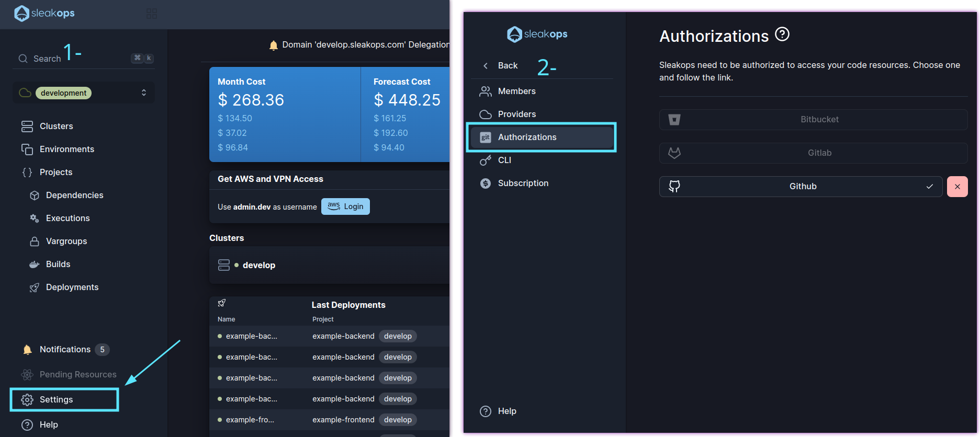Choose the Bitbucket authorization option
This screenshot has height=437, width=980.
point(813,120)
